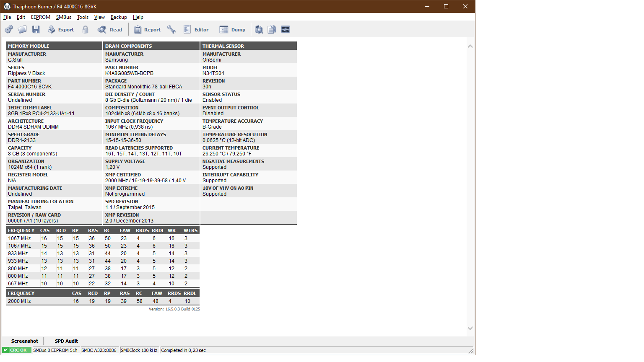Image resolution: width=644 pixels, height=362 pixels.
Task: Click scrollbar up arrow
Action: click(470, 46)
